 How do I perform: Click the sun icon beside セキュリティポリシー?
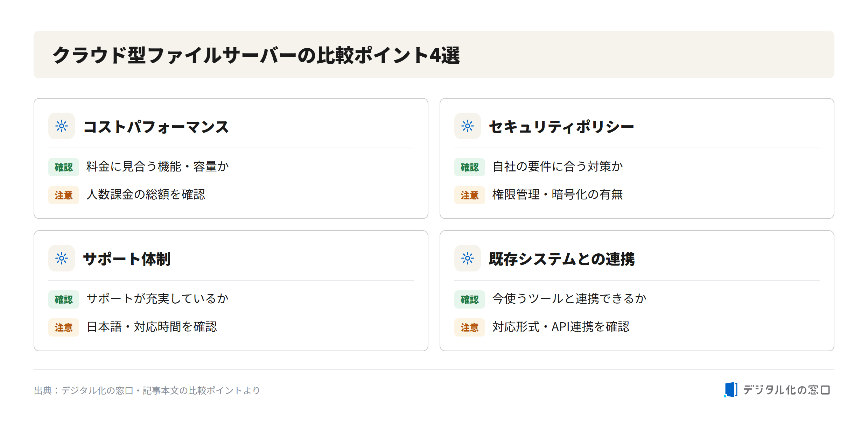pos(468,126)
